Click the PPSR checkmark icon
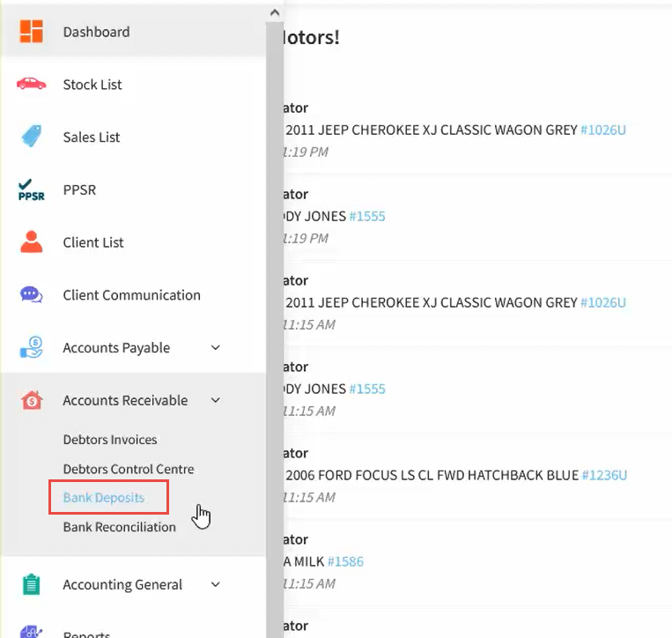The image size is (672, 638). (x=31, y=189)
